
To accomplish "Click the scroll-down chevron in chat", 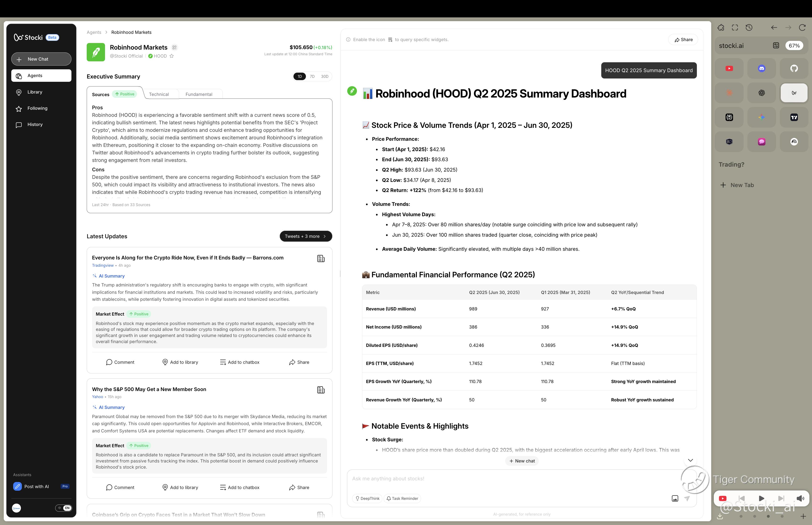I will click(690, 460).
